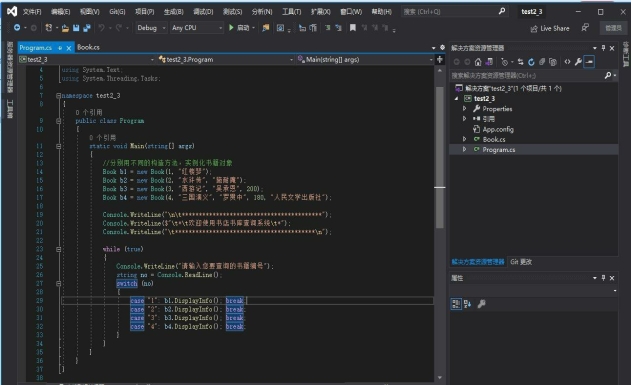Open the 调试(D) menu
Screen dimensions: 631x385
tap(203, 12)
